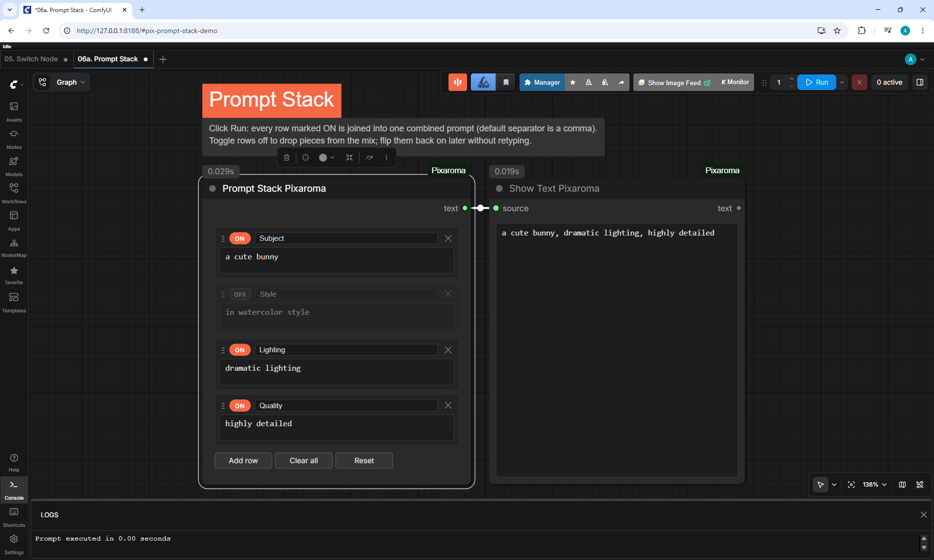Screen dimensions: 934x560
Task: Remove the Quality row
Action: [x=448, y=405]
